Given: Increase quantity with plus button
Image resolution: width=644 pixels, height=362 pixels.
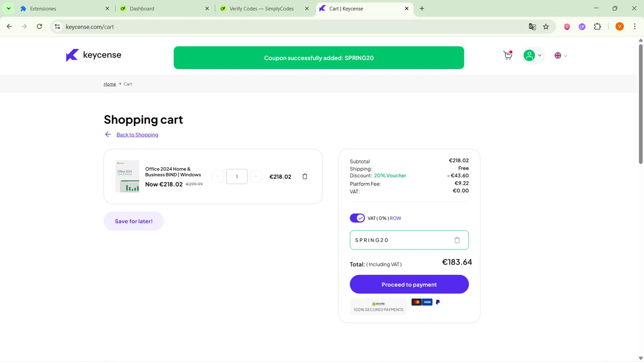Looking at the screenshot, I should [x=256, y=176].
